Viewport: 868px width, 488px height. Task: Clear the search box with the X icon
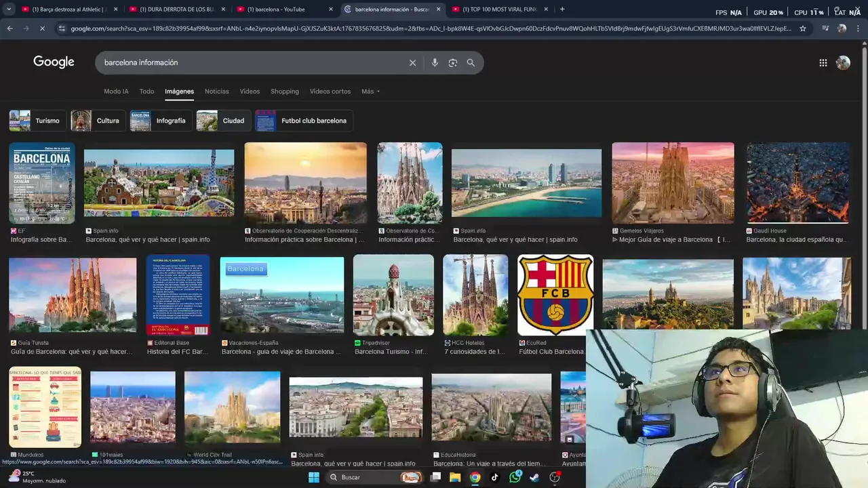[412, 62]
